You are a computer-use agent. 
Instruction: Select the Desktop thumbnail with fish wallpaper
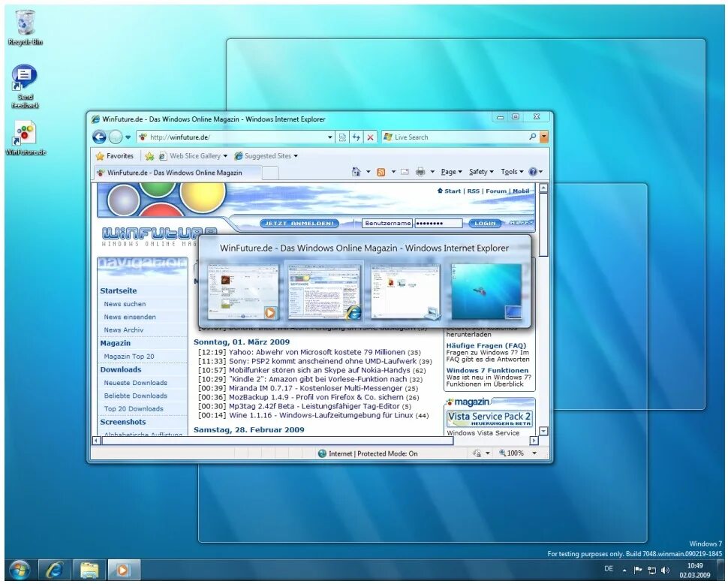click(x=486, y=292)
